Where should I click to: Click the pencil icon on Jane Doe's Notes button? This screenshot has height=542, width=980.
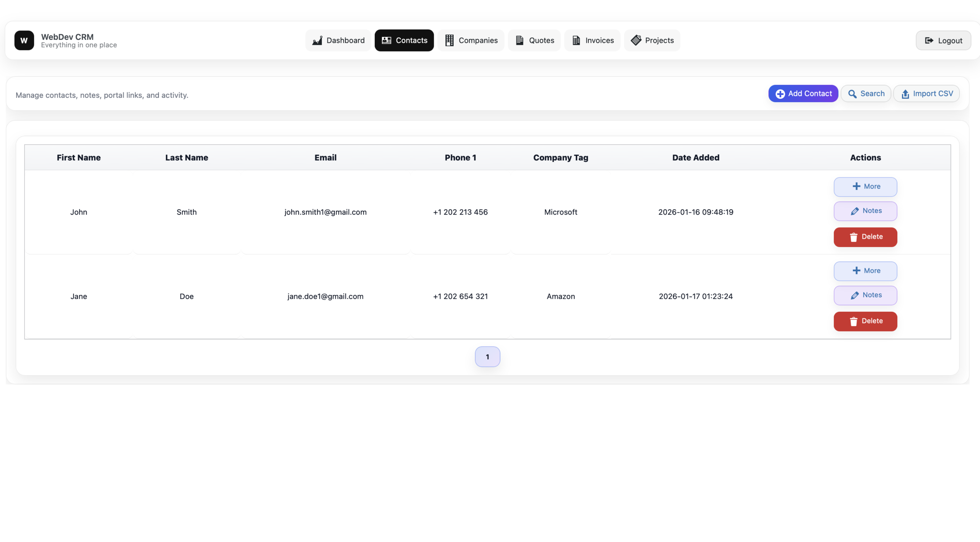click(x=855, y=295)
